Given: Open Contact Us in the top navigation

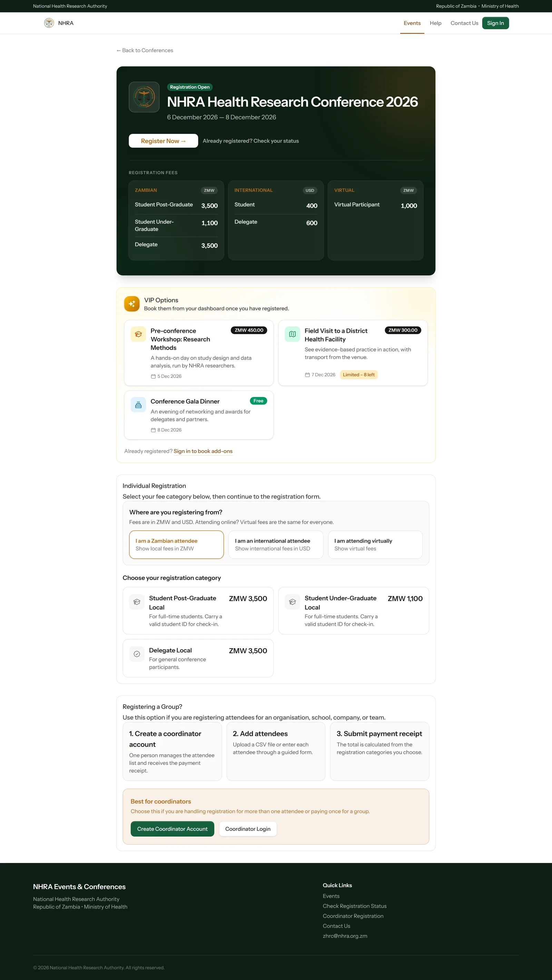Looking at the screenshot, I should point(464,23).
